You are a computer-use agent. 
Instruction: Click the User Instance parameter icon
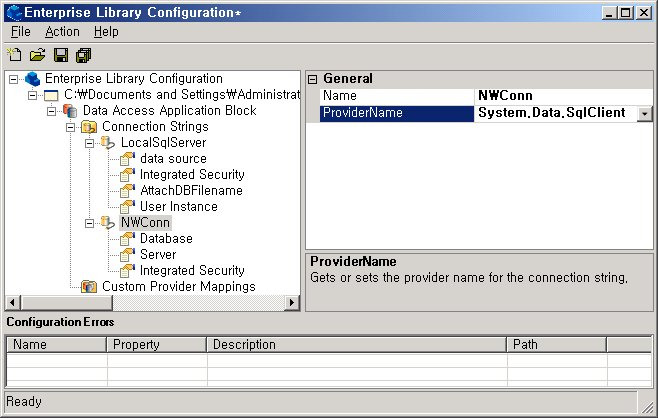127,206
